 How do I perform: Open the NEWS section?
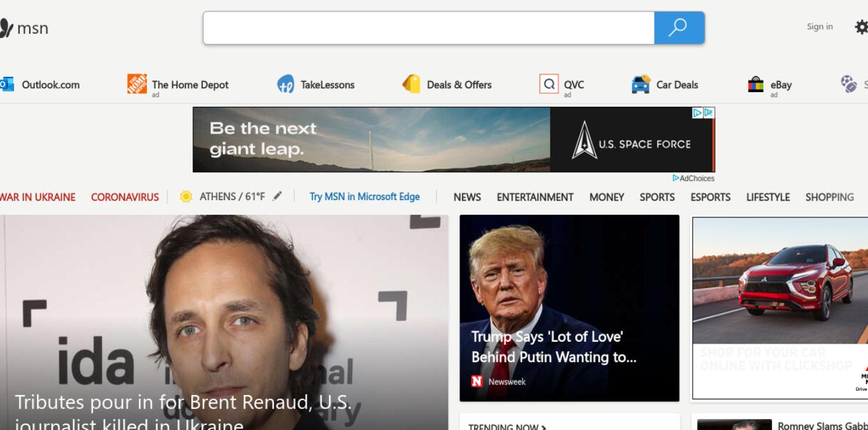click(467, 197)
